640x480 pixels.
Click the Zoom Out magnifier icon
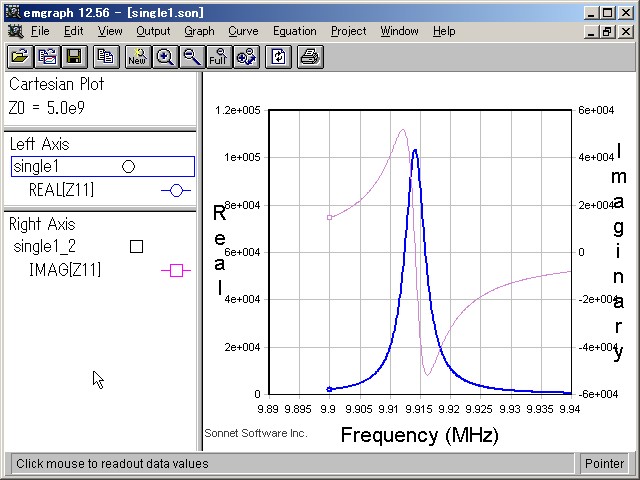click(x=192, y=57)
